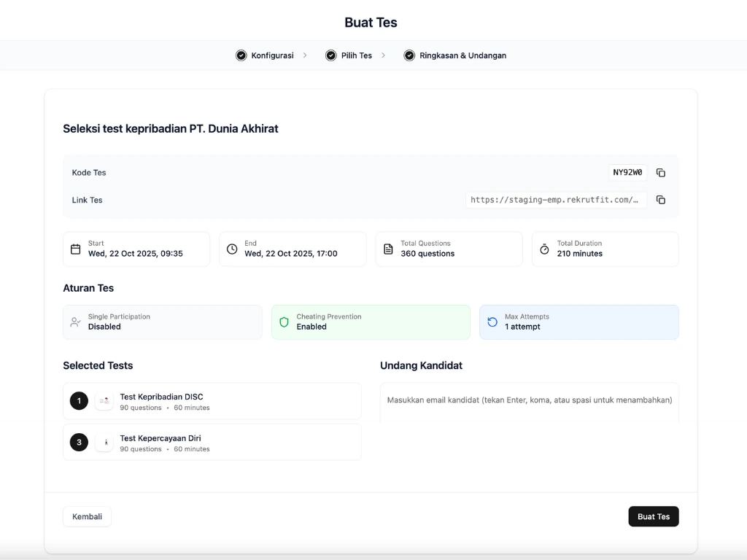Select the Test Kepribadian DISC item

click(219, 401)
